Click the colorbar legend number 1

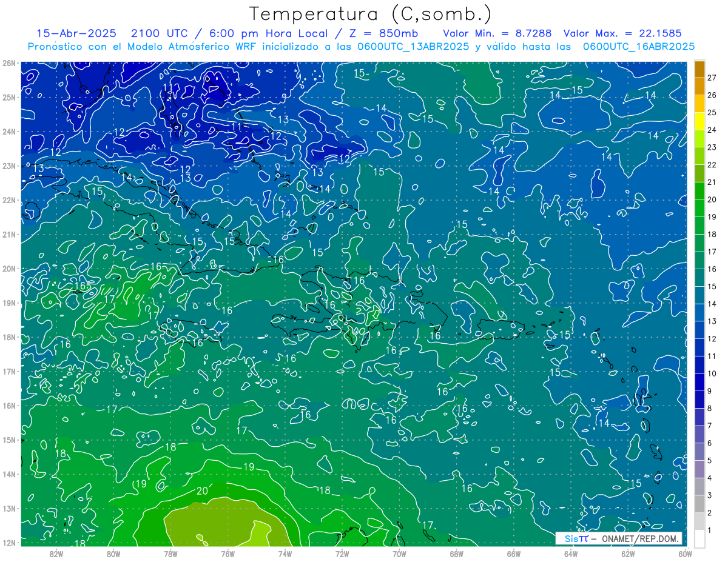[x=710, y=530]
